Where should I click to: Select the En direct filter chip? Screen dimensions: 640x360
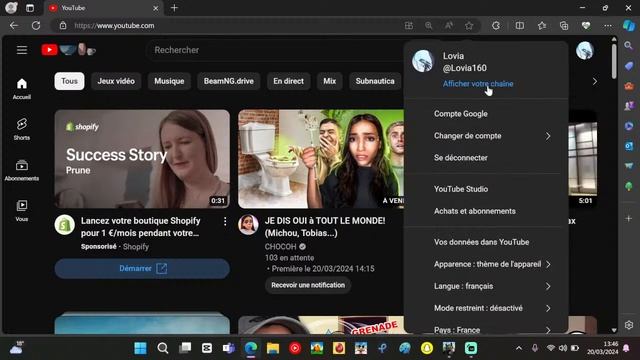tap(288, 81)
